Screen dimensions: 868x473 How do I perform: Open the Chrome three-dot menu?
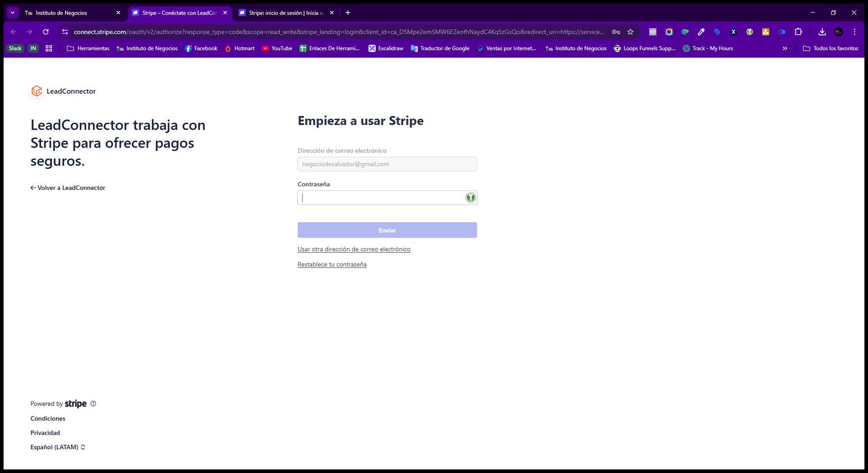(x=854, y=32)
